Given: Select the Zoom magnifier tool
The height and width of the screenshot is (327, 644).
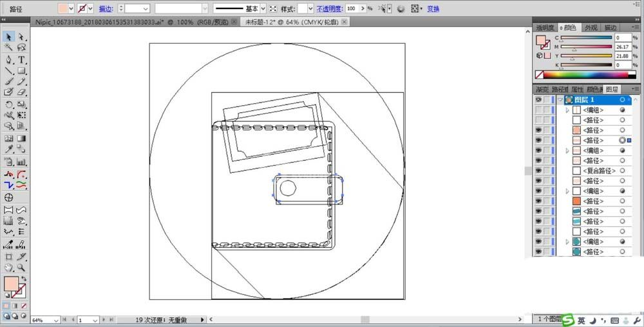Looking at the screenshot, I should (x=21, y=268).
